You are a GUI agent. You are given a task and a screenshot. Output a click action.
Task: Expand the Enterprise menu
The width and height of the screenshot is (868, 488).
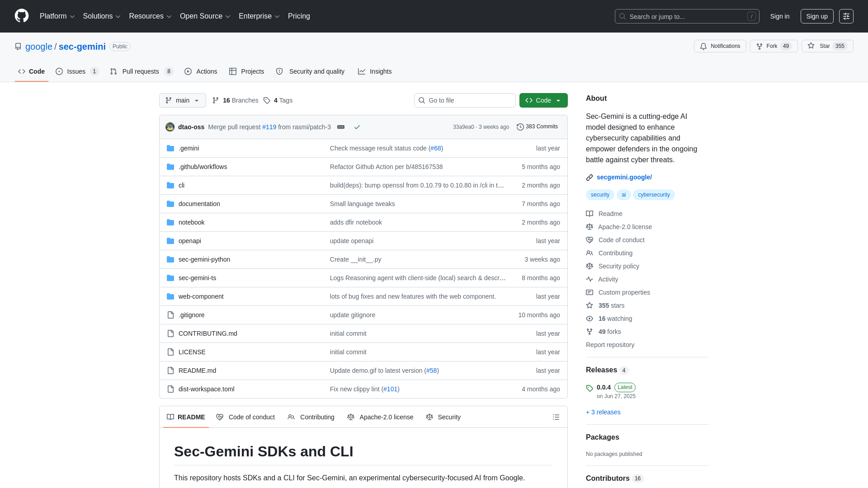point(259,16)
